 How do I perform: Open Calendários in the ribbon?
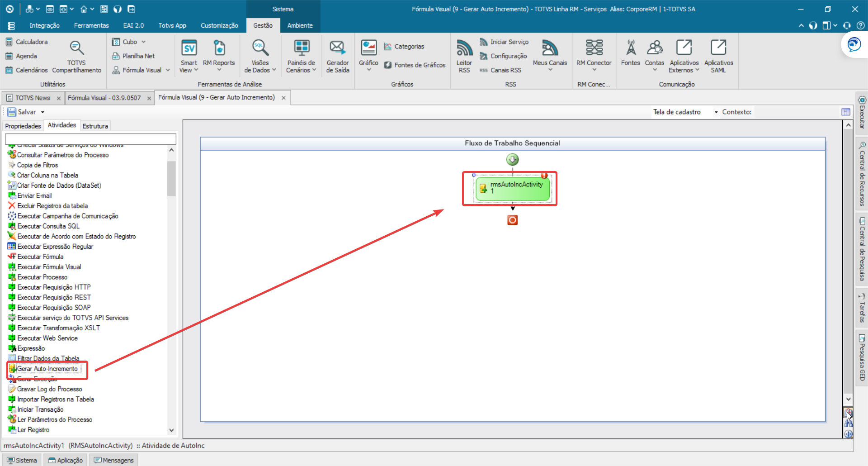(x=27, y=70)
